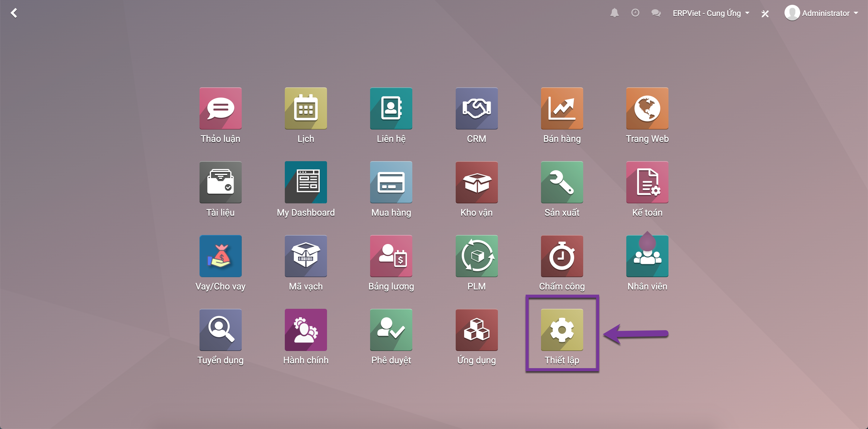Launch the CRM app
This screenshot has width=868, height=429.
476,108
